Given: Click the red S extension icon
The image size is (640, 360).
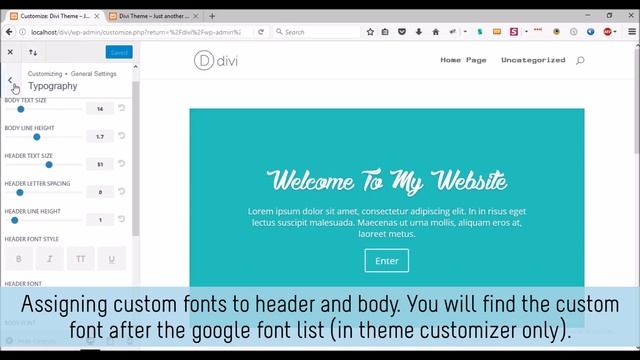Looking at the screenshot, I should 514,32.
